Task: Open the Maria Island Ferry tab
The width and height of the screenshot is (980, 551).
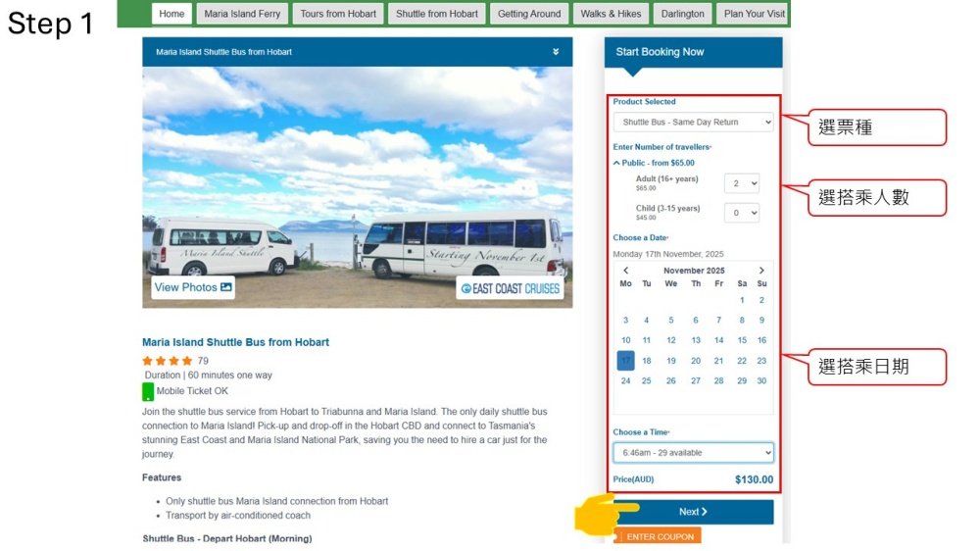Action: coord(242,14)
